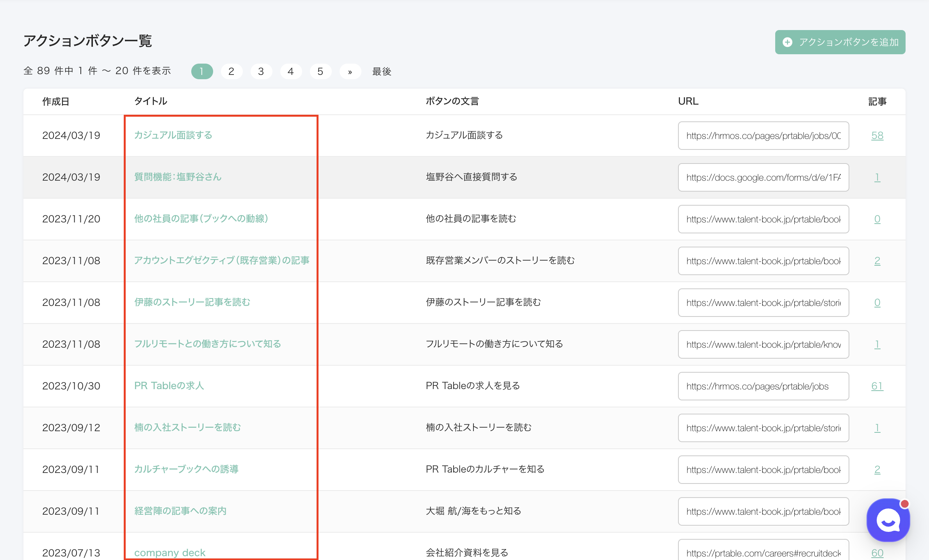Jump to pagination page 5

point(320,71)
